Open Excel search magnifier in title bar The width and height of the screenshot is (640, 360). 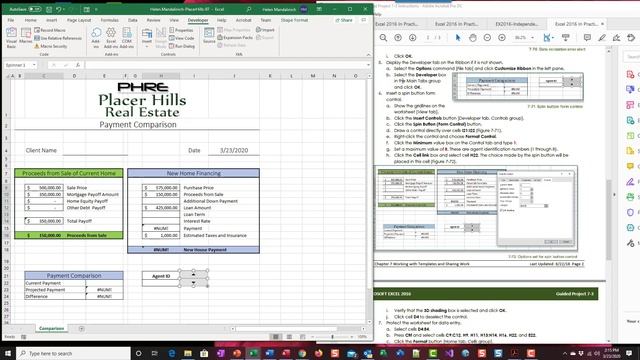coord(249,9)
